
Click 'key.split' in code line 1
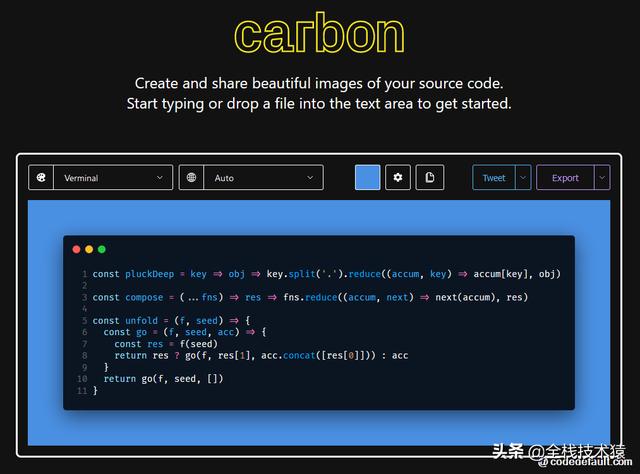[x=291, y=274]
